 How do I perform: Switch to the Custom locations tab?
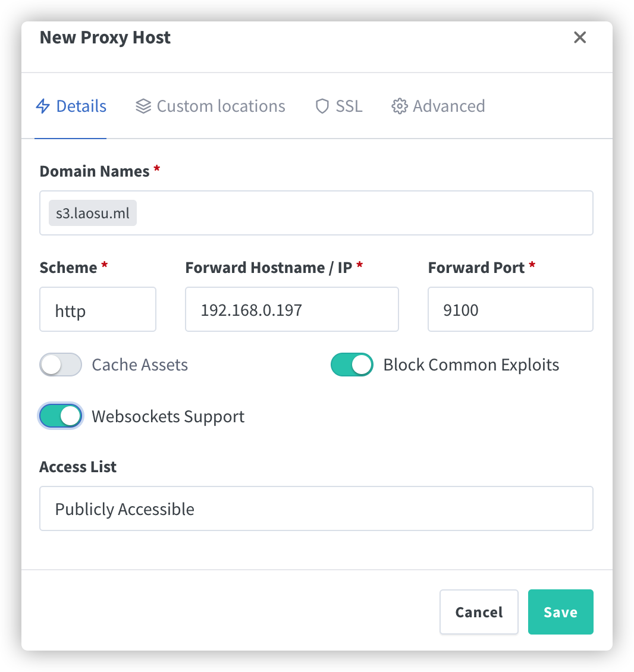[x=210, y=106]
